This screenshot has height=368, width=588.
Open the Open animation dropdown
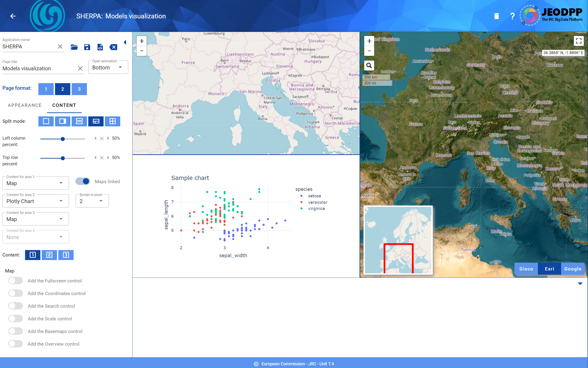tap(108, 67)
